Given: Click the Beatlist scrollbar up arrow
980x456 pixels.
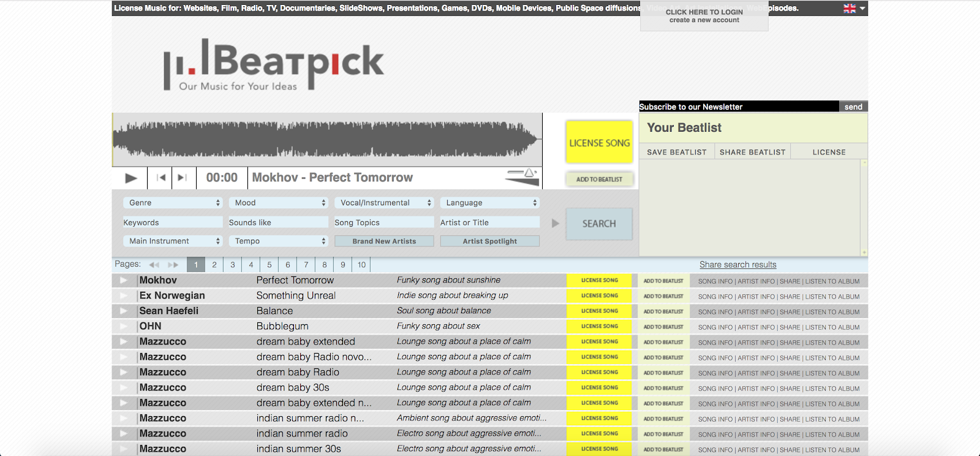Looking at the screenshot, I should pos(864,163).
